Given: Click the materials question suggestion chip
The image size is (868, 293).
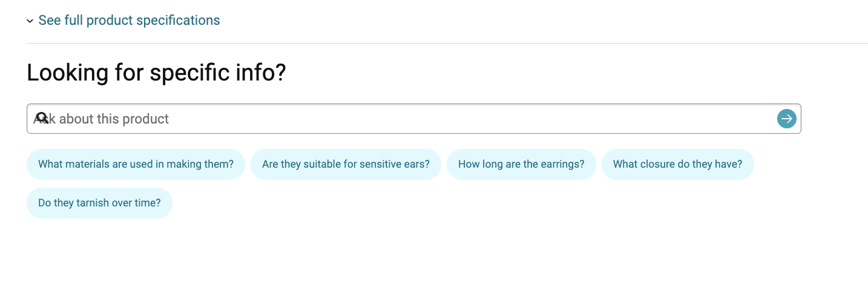Looking at the screenshot, I should (x=136, y=164).
